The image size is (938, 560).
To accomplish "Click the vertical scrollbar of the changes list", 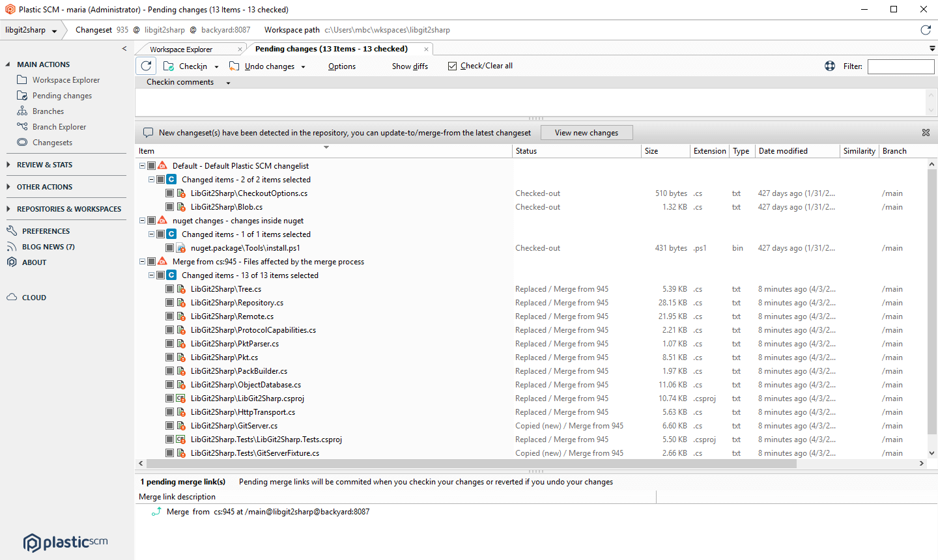I will point(931,303).
